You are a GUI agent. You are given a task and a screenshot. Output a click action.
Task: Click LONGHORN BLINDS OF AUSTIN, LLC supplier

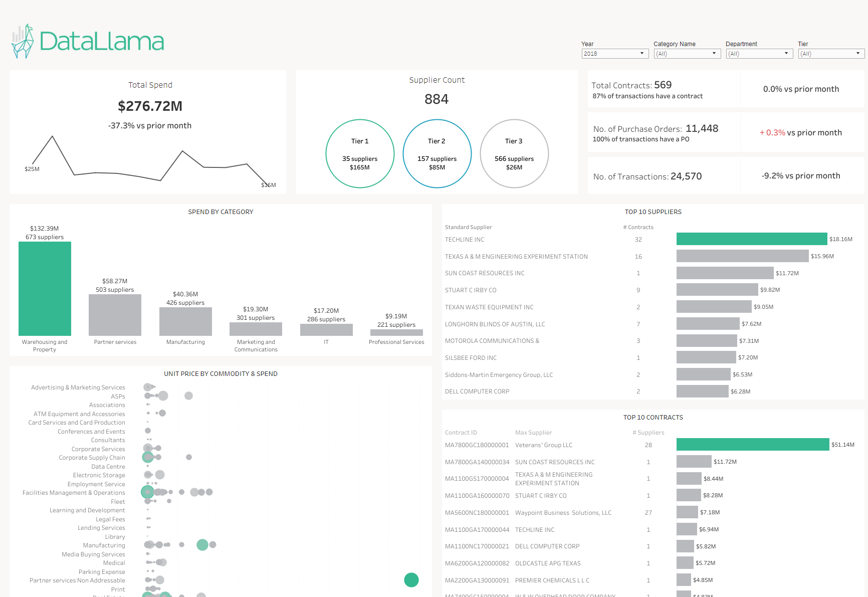[495, 324]
